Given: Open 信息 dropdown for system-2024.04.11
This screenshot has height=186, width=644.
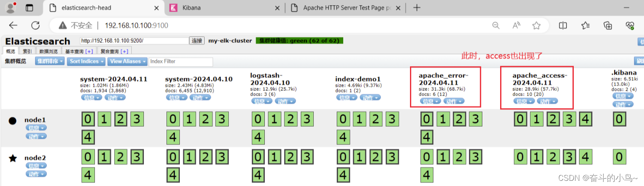Looking at the screenshot, I should 91,98.
